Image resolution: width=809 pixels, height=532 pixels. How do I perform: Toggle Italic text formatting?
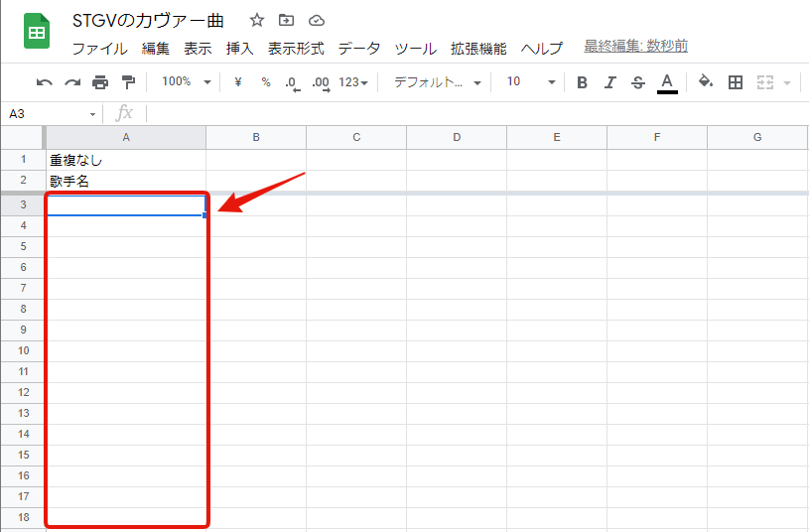[610, 82]
